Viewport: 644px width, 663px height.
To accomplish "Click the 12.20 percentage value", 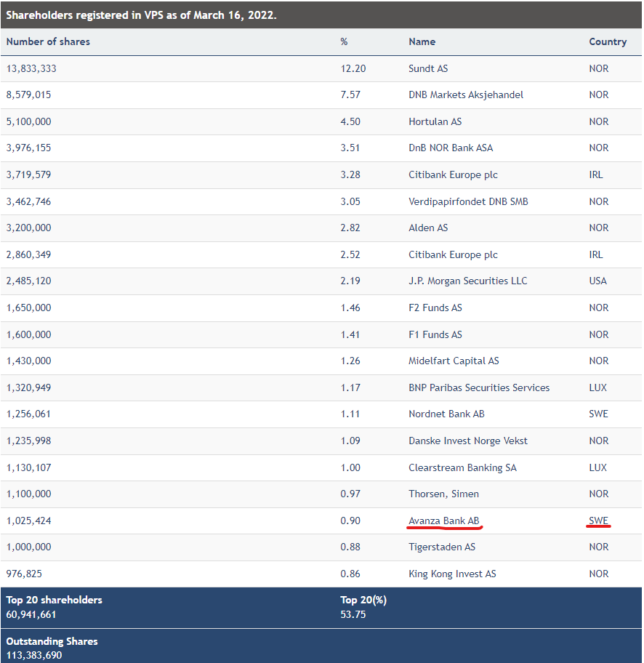I will (x=353, y=68).
